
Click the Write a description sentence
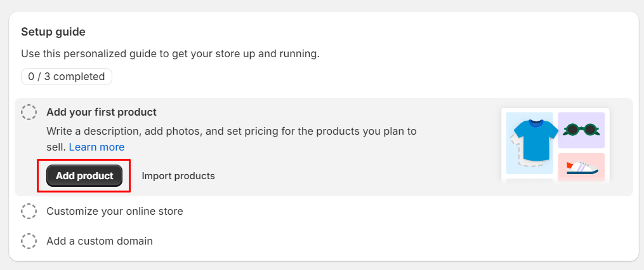click(231, 132)
